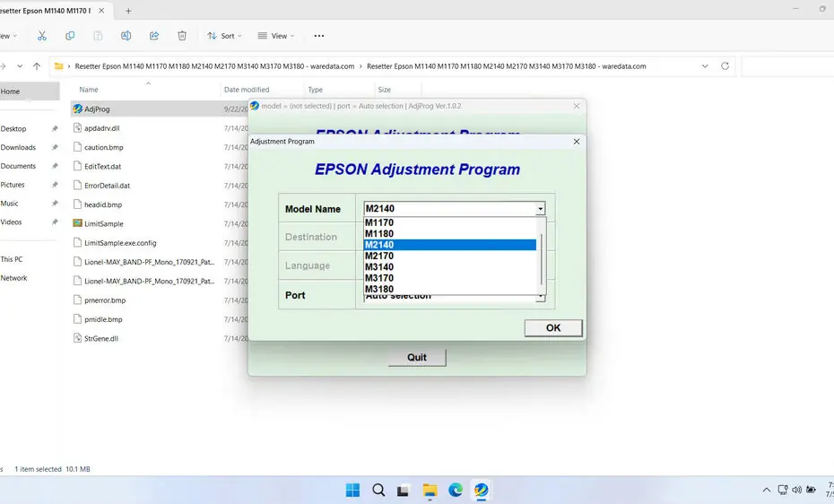Sort by Date modified column header

(247, 90)
